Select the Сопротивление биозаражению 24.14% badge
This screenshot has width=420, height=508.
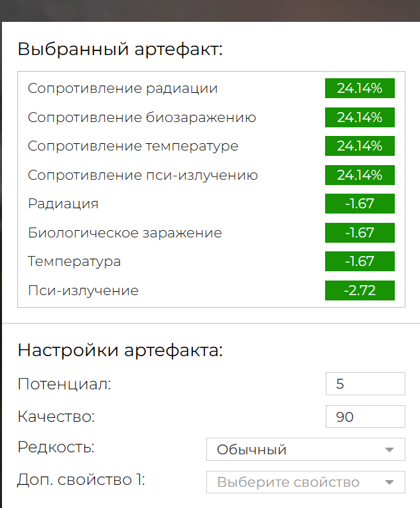pos(360,117)
